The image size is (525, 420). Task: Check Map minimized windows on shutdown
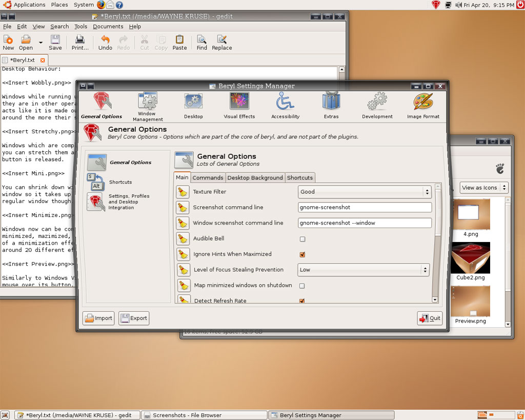coord(302,286)
